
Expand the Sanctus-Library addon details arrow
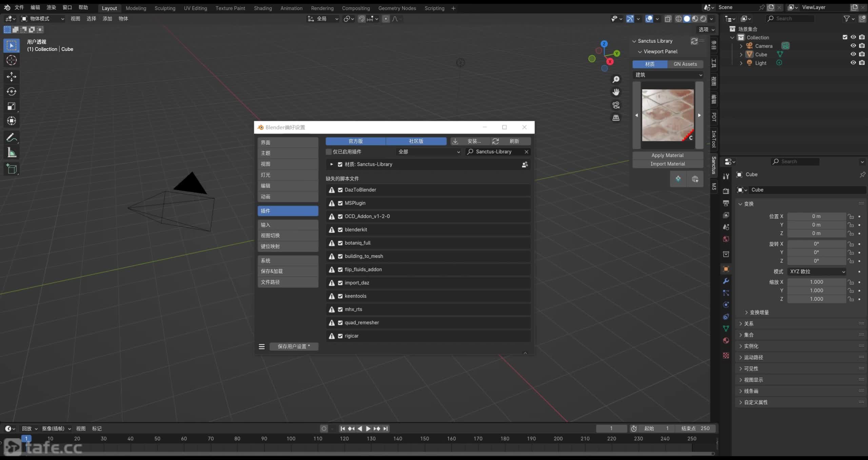(332, 164)
